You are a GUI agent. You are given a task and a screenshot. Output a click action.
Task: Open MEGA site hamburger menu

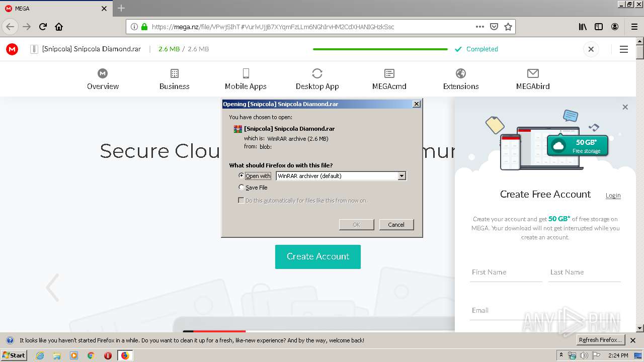(x=624, y=49)
